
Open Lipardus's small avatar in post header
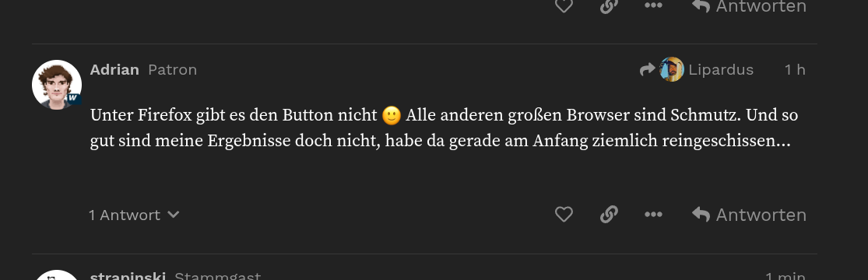672,70
